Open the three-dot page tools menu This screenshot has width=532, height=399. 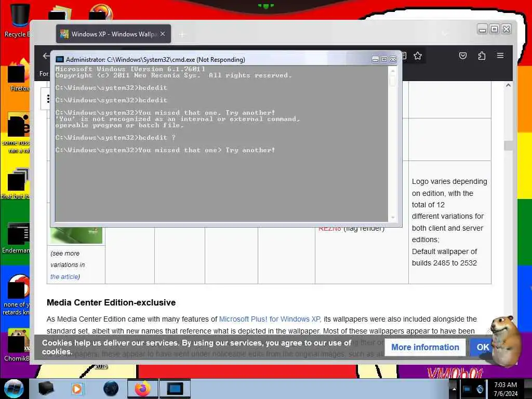48,99
